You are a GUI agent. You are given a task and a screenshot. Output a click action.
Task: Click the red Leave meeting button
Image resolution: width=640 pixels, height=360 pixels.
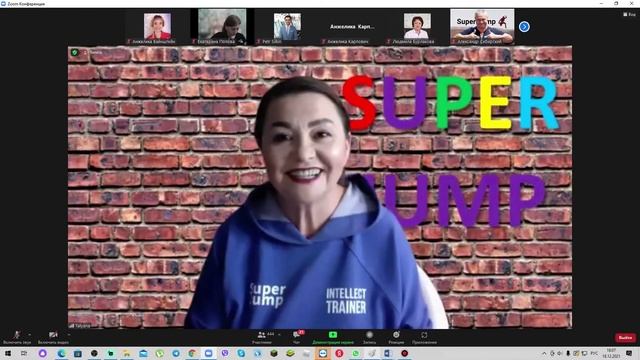(x=625, y=338)
